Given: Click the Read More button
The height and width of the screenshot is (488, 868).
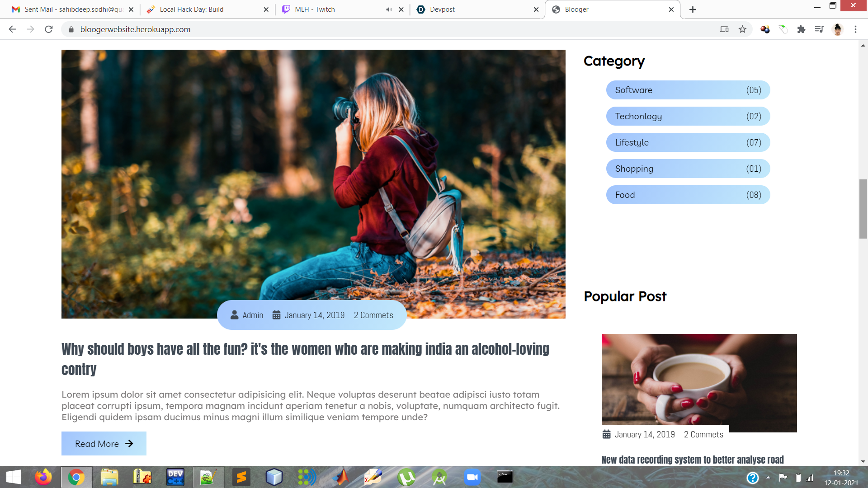Looking at the screenshot, I should (x=104, y=444).
